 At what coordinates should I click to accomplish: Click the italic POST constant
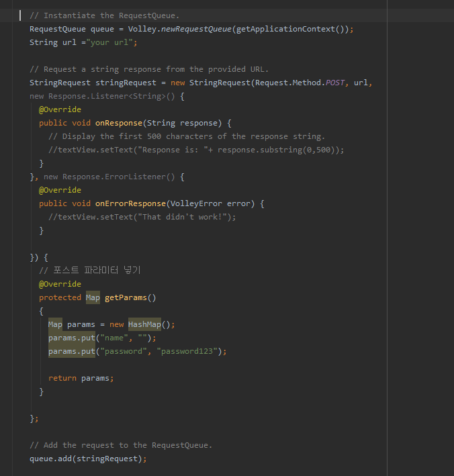pos(335,83)
